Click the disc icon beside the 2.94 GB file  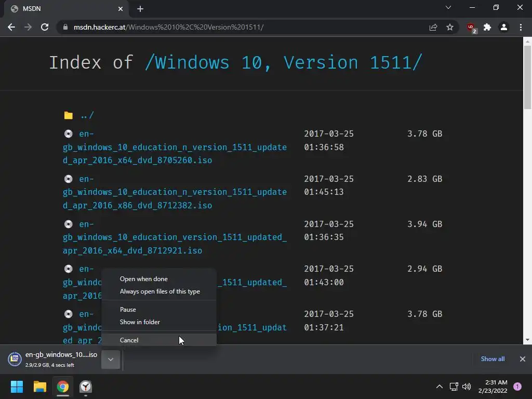[69, 269]
